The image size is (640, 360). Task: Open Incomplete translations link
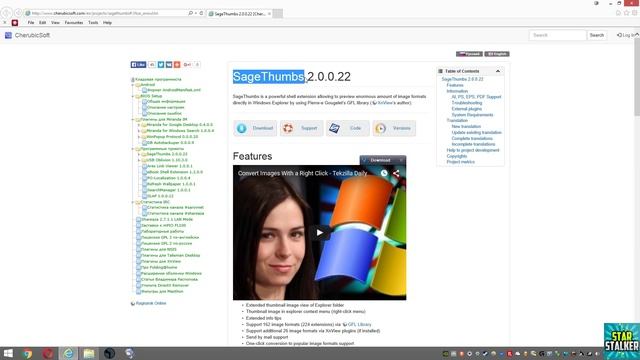point(473,144)
